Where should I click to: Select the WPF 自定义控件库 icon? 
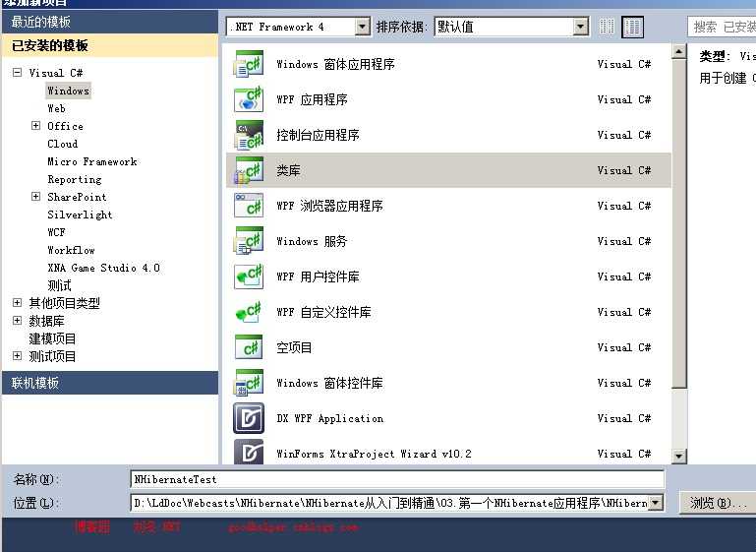[x=249, y=312]
